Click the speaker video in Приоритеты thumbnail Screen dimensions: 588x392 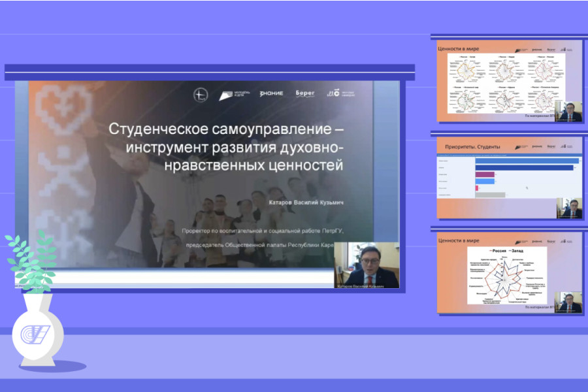568,208
